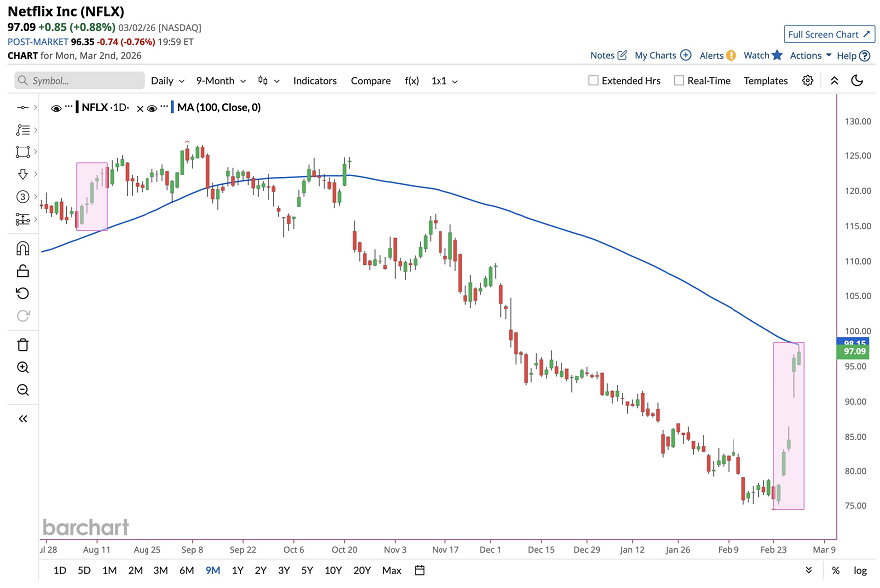
Task: Toggle percent scale mode
Action: pyautogui.click(x=836, y=571)
